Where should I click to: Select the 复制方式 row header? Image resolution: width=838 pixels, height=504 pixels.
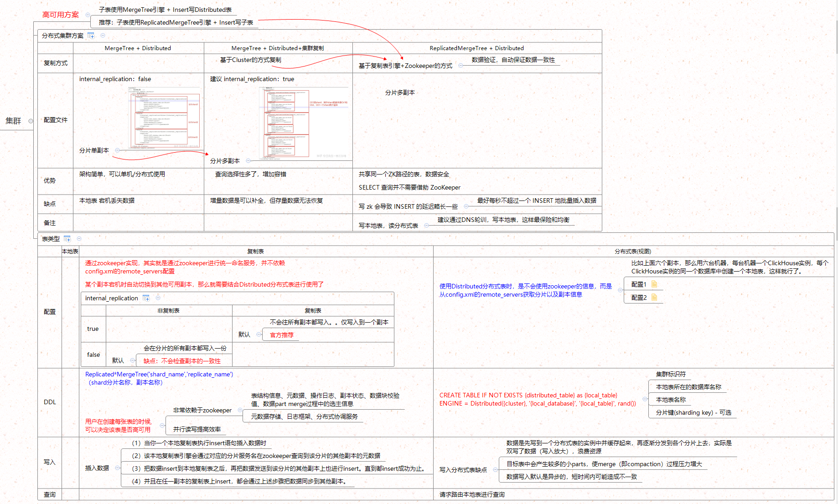pos(56,63)
